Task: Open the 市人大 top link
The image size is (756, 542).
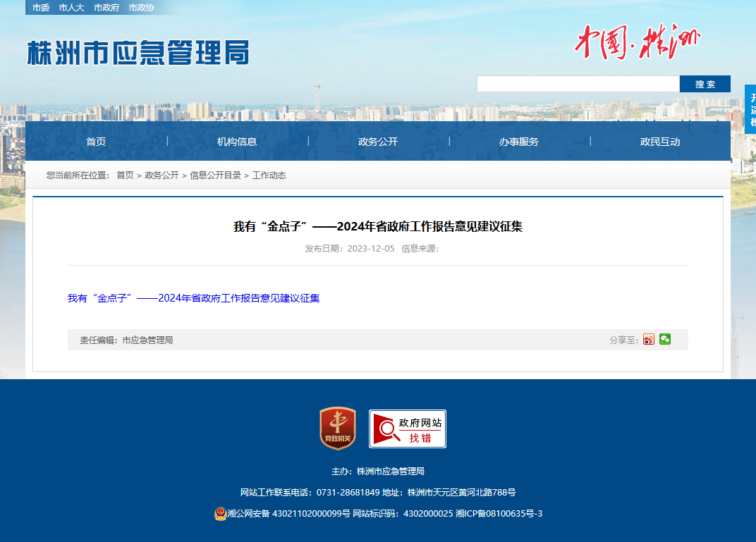Action: tap(71, 8)
